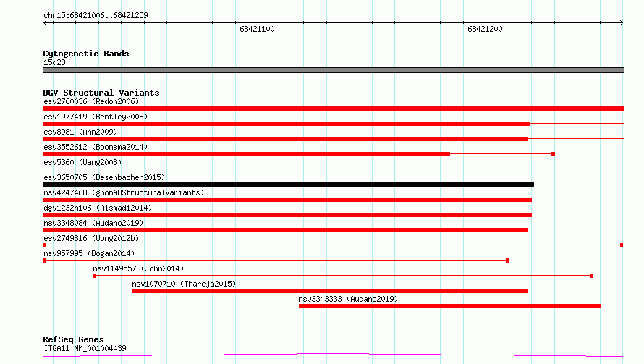Open variant label nsv1070710 (Thareja2015)
The height and width of the screenshot is (364, 644).
coord(184,284)
